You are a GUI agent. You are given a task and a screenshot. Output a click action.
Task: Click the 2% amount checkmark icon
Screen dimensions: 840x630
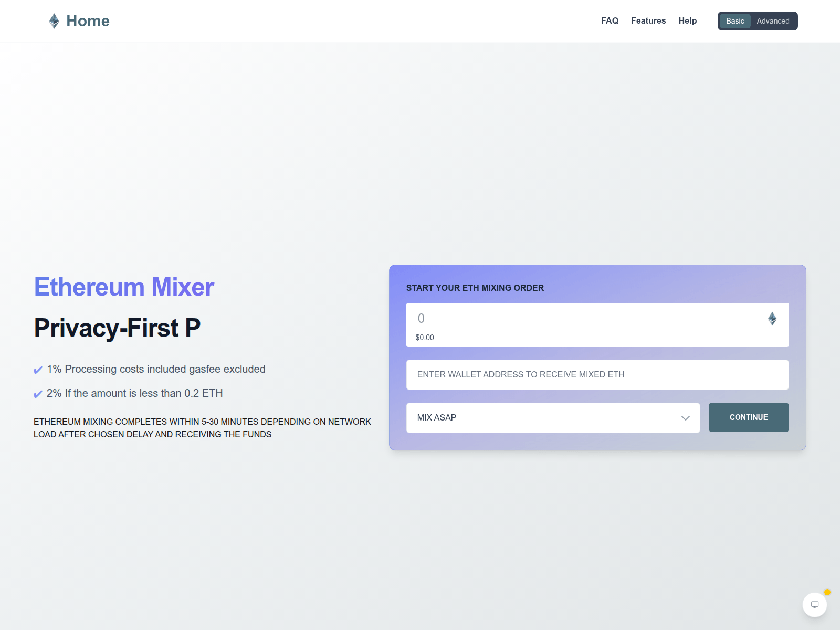click(x=38, y=394)
